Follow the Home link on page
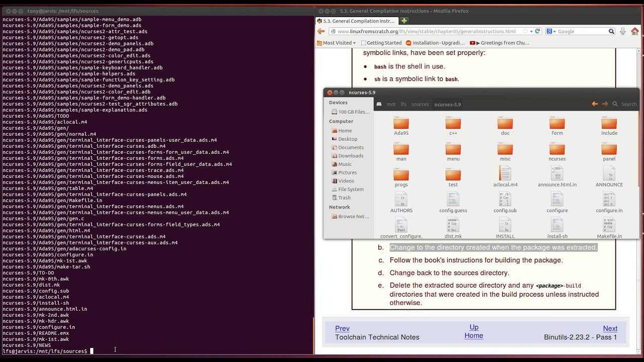The height and width of the screenshot is (362, 644). click(473, 335)
